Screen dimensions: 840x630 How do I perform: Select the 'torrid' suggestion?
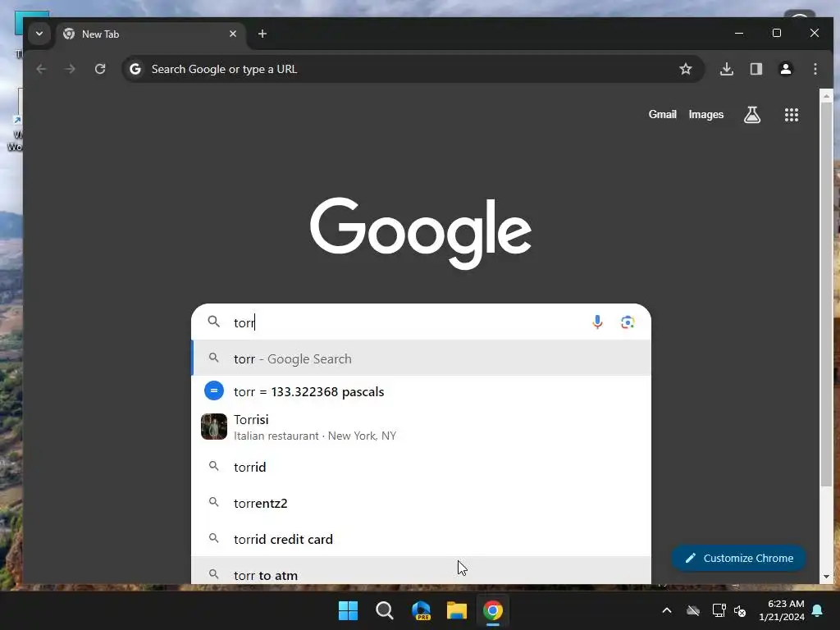(421, 467)
